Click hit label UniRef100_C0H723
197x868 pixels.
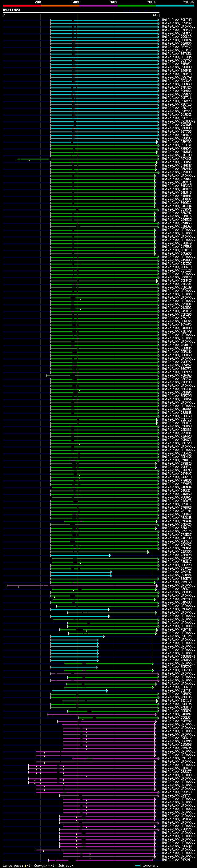(x=177, y=443)
